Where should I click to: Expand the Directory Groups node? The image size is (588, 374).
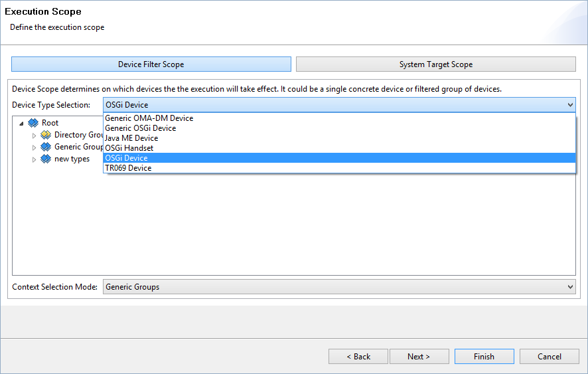point(34,136)
